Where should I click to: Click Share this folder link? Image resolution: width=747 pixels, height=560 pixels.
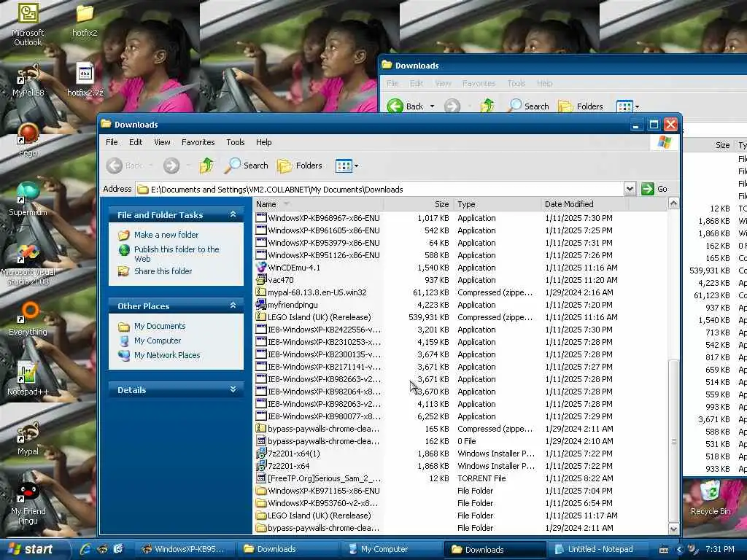(163, 271)
